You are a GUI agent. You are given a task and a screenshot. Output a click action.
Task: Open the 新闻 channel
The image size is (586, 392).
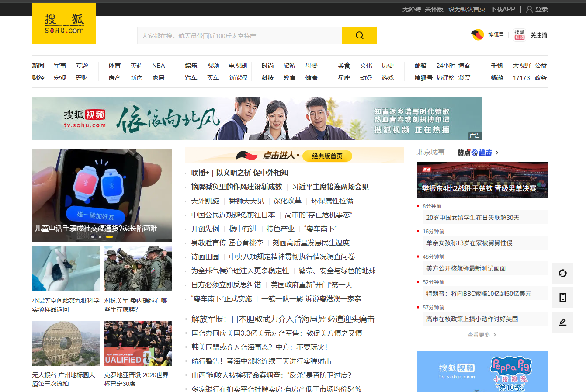[x=38, y=66]
